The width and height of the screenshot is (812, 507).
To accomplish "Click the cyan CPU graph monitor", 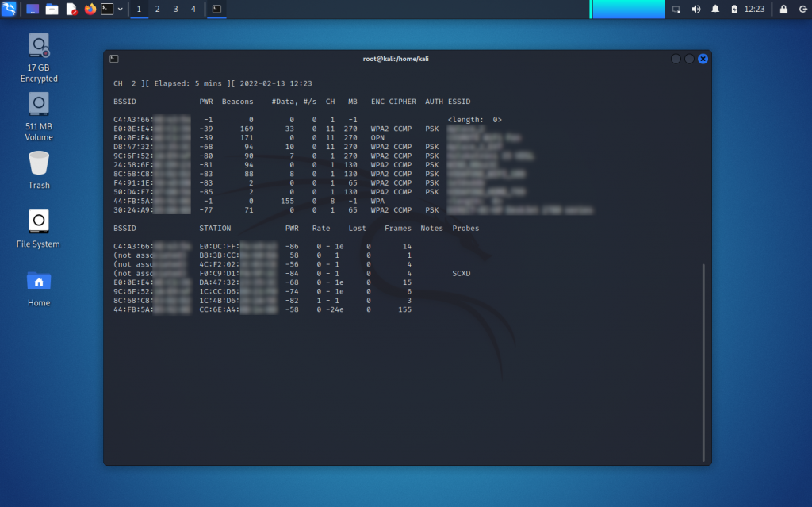I will pos(628,10).
